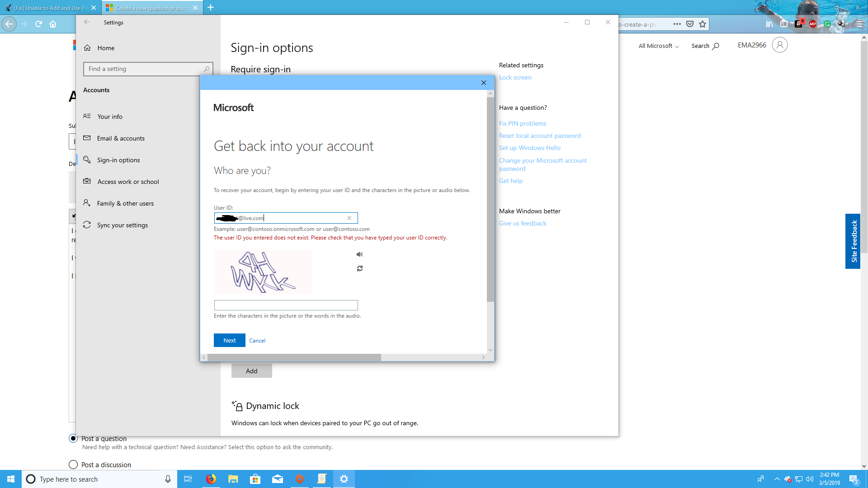This screenshot has width=868, height=488.
Task: Open Task View from the taskbar
Action: point(188,479)
